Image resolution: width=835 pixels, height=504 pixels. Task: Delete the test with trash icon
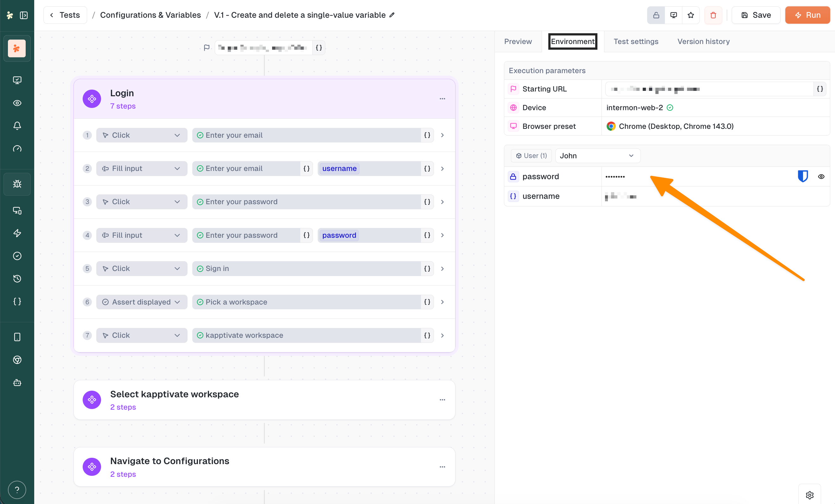coord(713,15)
